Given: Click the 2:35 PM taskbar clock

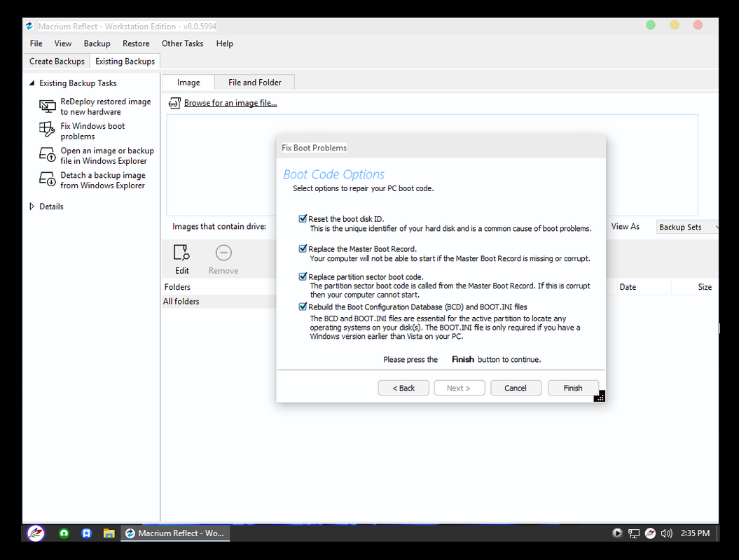Looking at the screenshot, I should pos(695,533).
